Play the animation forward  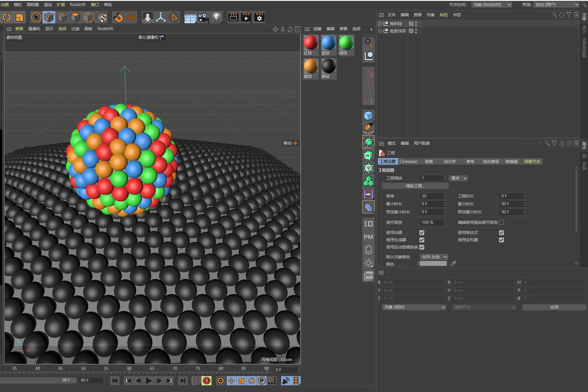[x=149, y=381]
